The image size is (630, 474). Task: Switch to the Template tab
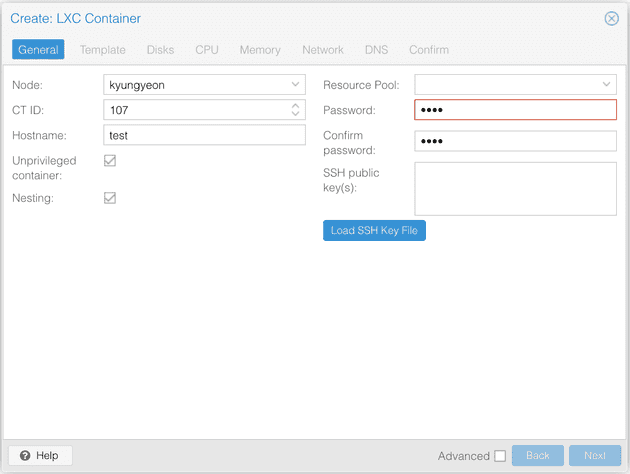tap(103, 50)
